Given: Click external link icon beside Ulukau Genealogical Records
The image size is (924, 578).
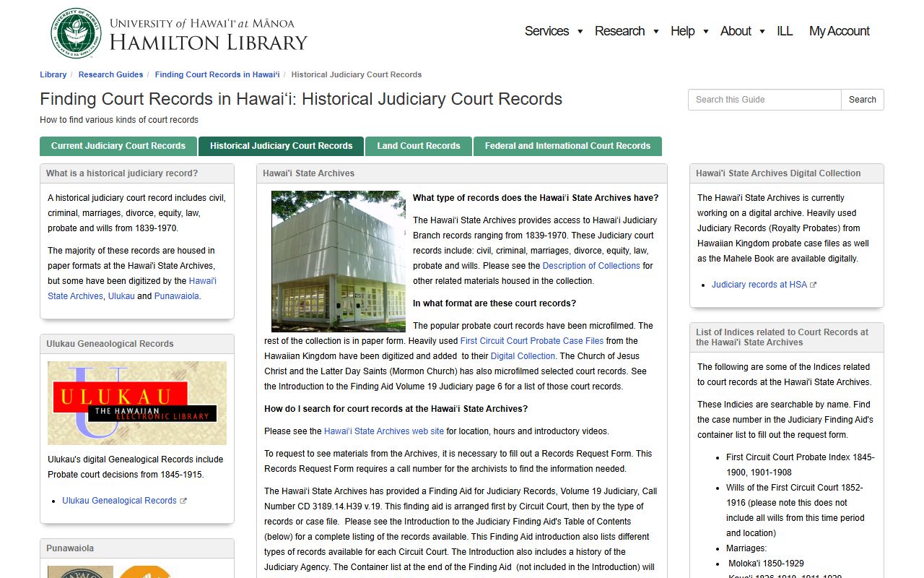Looking at the screenshot, I should [183, 501].
